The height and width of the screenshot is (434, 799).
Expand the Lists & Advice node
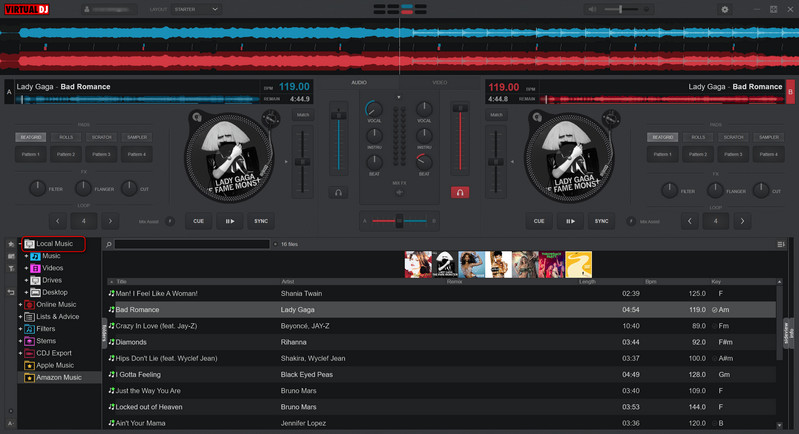coord(20,317)
